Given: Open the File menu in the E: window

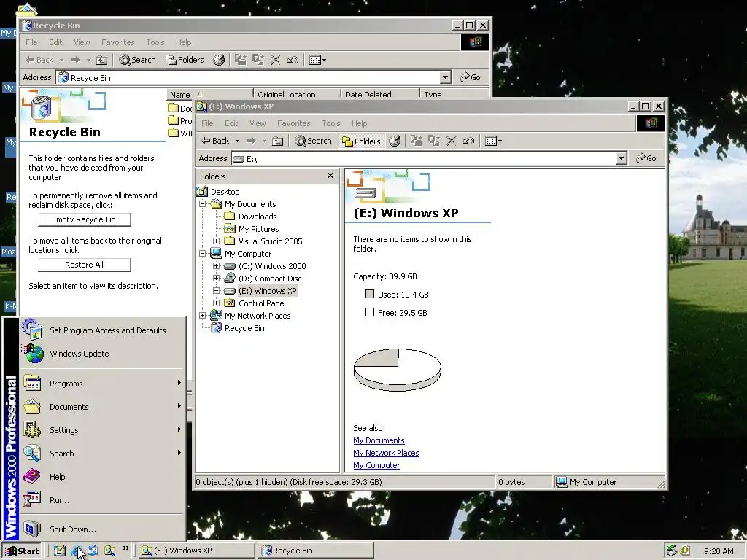Looking at the screenshot, I should click(x=207, y=123).
